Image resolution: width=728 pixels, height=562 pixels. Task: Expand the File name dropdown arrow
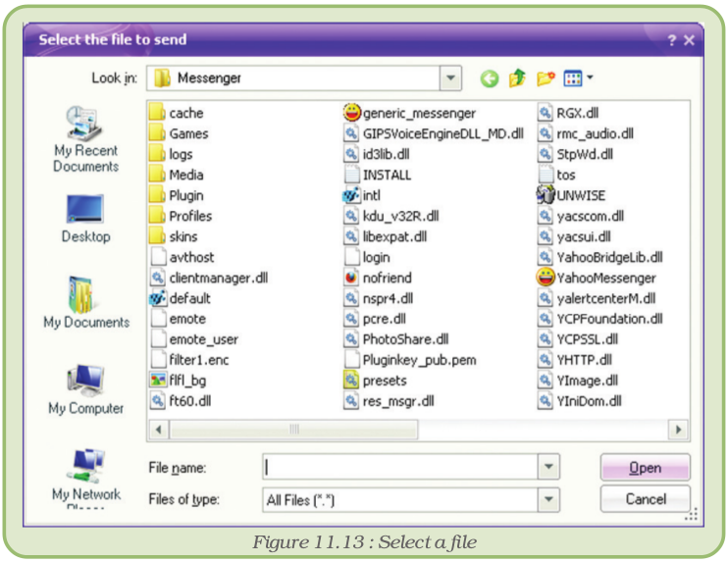click(x=548, y=468)
